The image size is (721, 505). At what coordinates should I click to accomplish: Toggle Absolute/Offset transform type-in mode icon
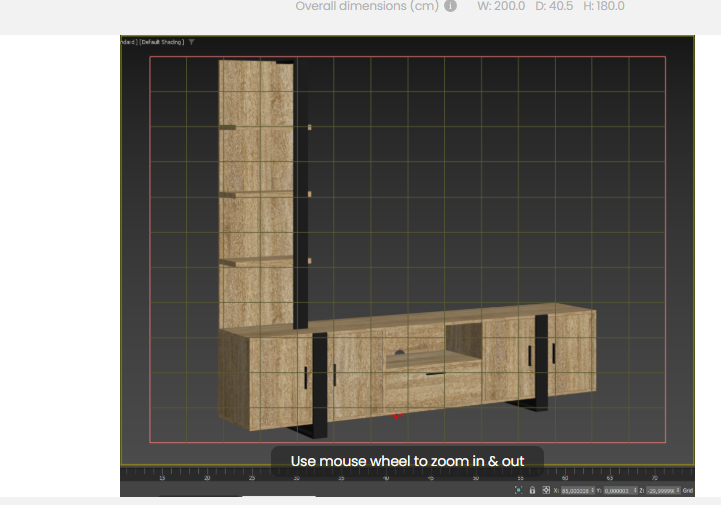(546, 490)
